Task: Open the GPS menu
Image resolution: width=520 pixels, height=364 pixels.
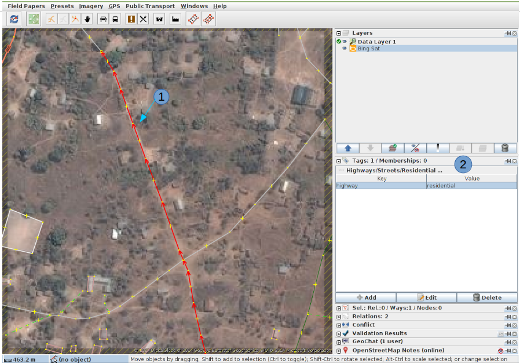Action: (114, 6)
